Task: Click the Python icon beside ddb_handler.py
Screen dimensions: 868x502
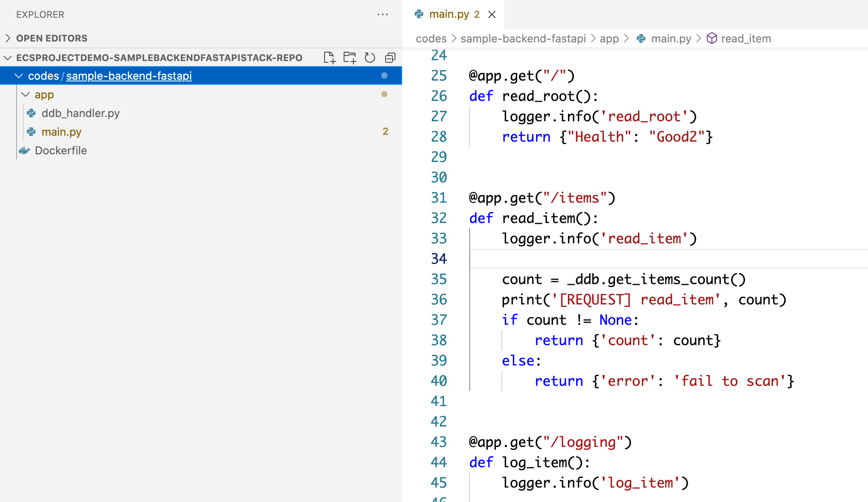Action: (31, 113)
